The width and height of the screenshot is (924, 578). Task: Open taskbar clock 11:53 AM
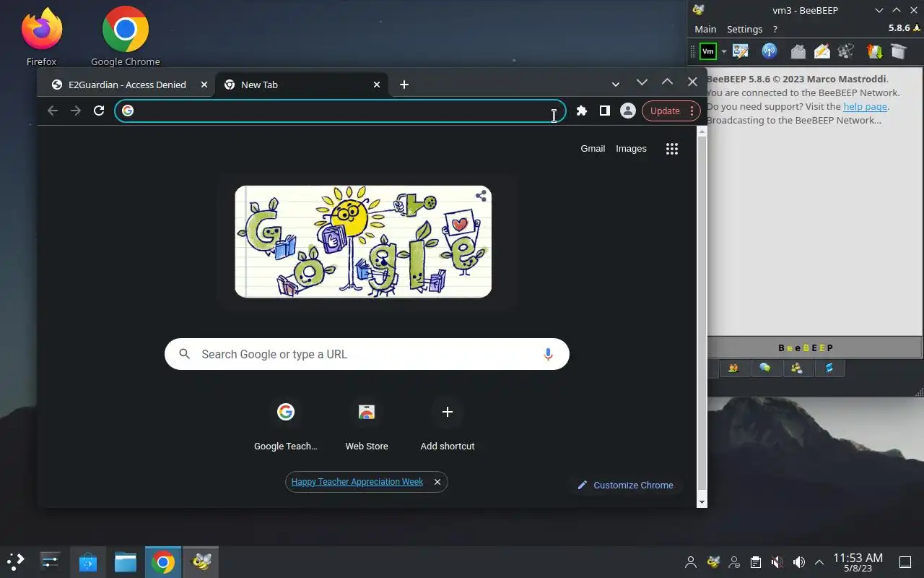pyautogui.click(x=858, y=562)
